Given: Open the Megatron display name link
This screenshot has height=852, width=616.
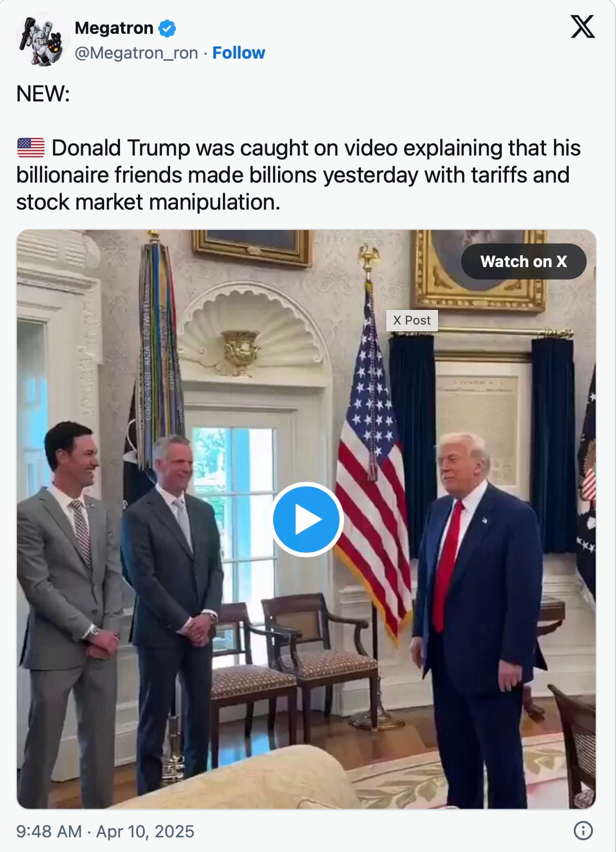Looking at the screenshot, I should [114, 28].
